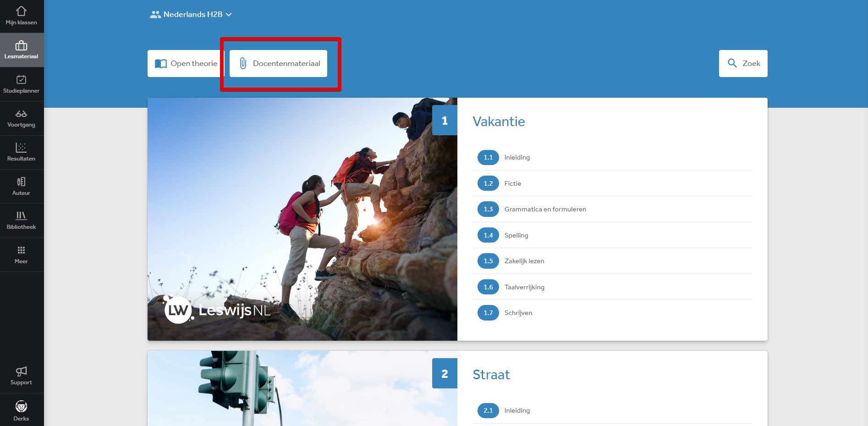
Task: Open section 1.5 Zakelijk lezen
Action: pyautogui.click(x=612, y=261)
